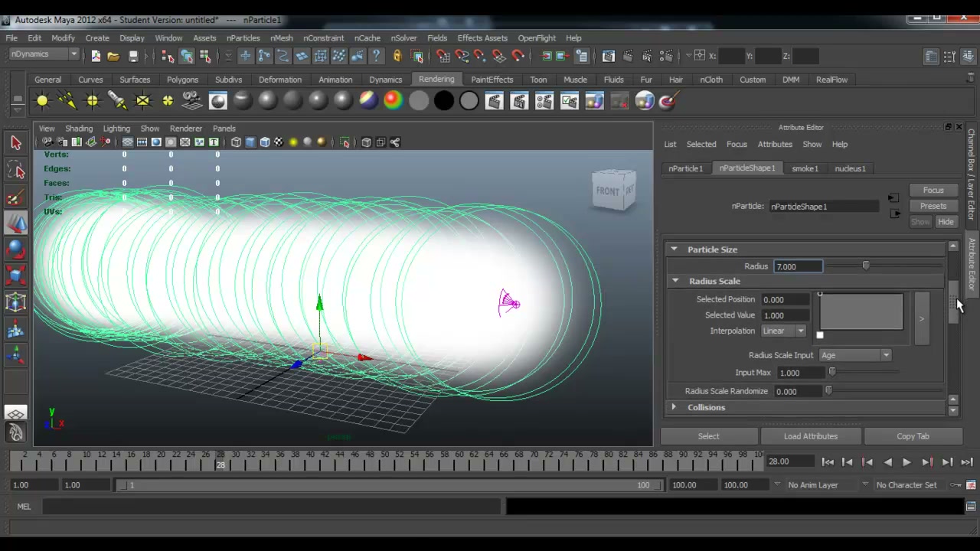The height and width of the screenshot is (551, 980).
Task: Create area light from Rendering shelf
Action: (142, 100)
